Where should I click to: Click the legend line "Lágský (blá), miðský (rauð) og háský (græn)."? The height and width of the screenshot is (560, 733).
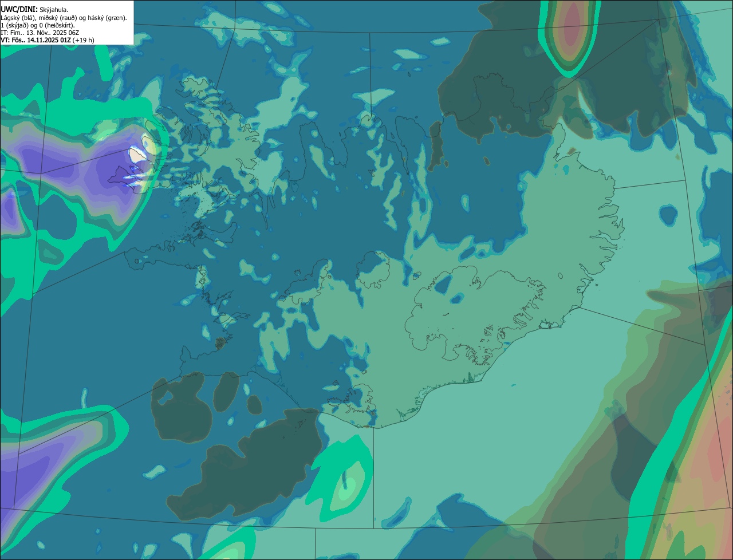64,18
